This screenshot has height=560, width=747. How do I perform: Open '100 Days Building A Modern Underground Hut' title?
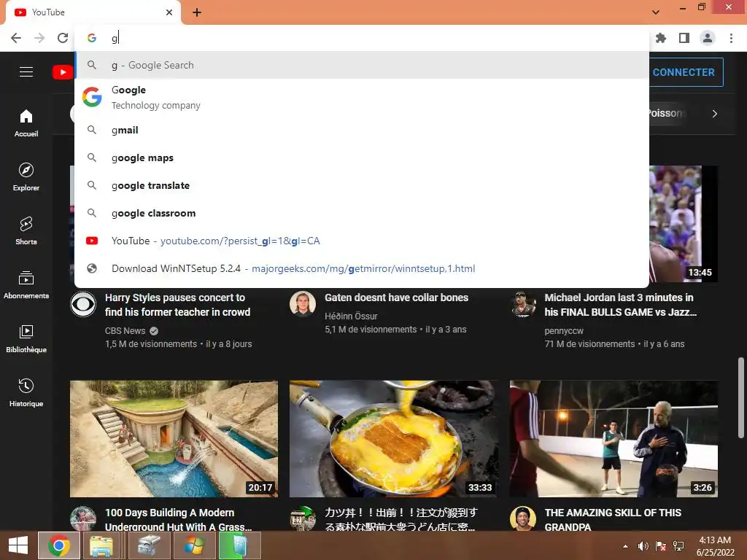point(178,519)
